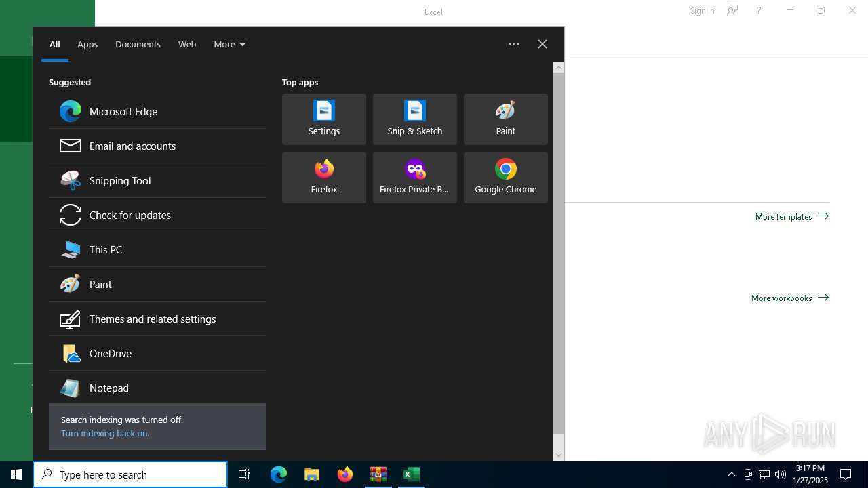Viewport: 868px width, 488px height.
Task: Launch Google Chrome tile
Action: (x=506, y=178)
